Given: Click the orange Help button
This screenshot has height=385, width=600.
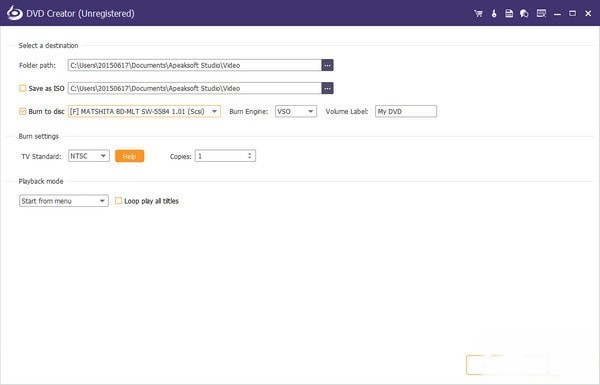Looking at the screenshot, I should pos(129,156).
